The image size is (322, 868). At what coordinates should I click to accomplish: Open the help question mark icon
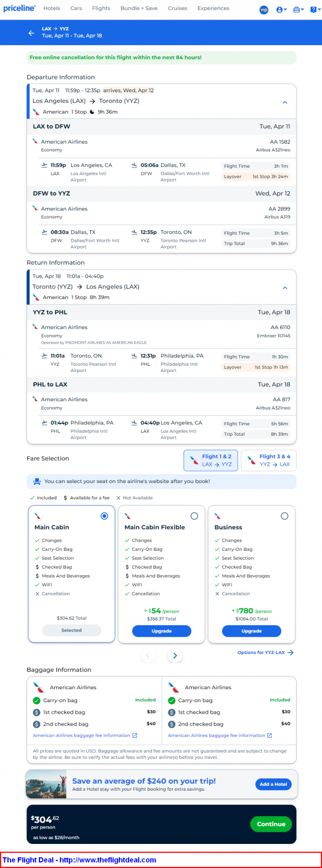(x=314, y=10)
